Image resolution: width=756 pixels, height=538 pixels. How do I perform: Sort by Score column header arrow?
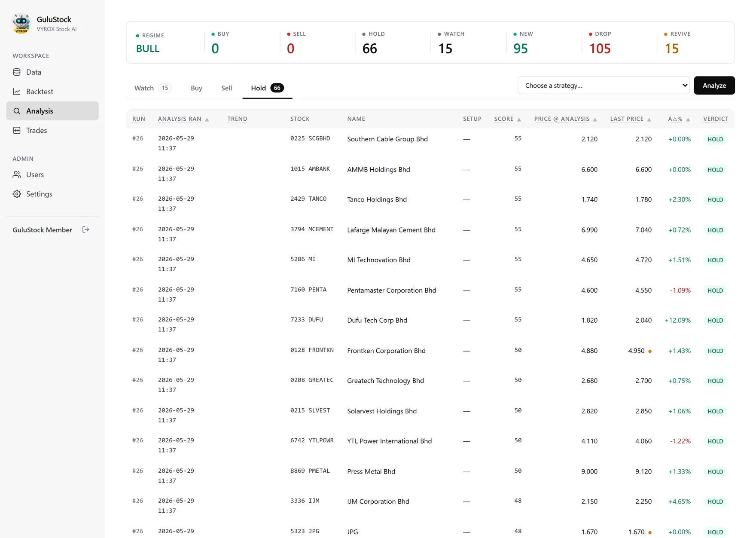(x=519, y=119)
